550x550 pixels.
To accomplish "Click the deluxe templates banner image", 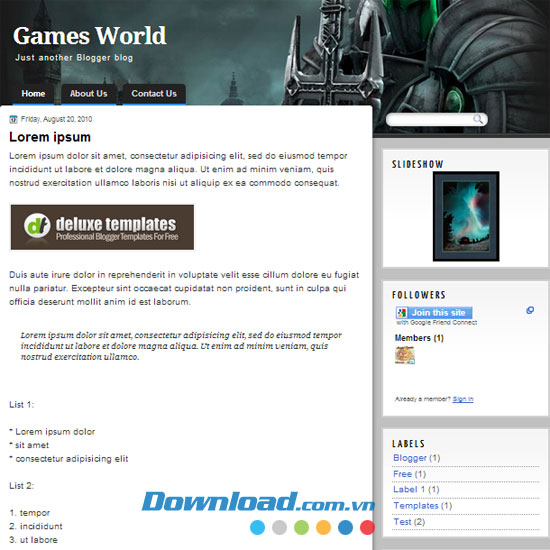I will [x=102, y=227].
